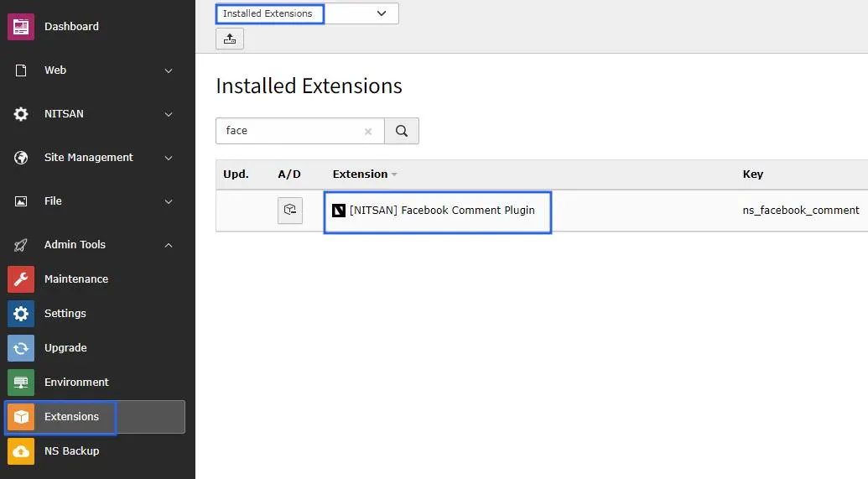Viewport: 868px width, 479px height.
Task: Expand the File menu chevron
Action: pos(169,201)
